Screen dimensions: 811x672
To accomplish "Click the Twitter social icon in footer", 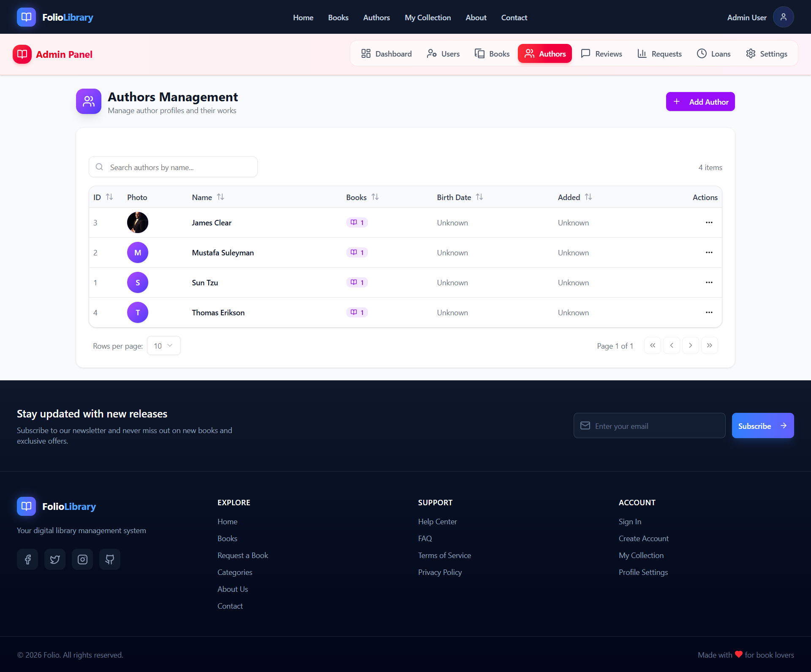I will click(55, 559).
